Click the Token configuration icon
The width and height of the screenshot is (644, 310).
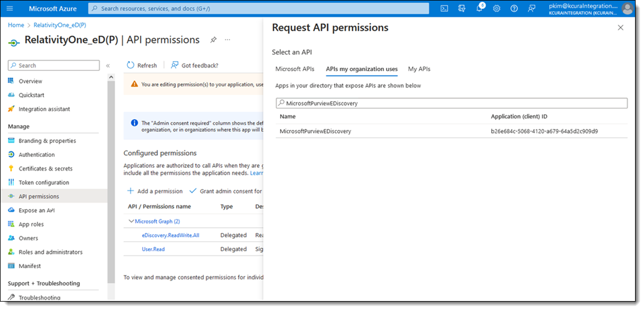pyautogui.click(x=12, y=182)
